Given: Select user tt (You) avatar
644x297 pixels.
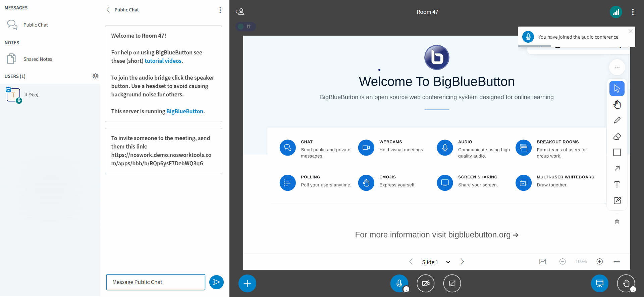Looking at the screenshot, I should 13,95.
